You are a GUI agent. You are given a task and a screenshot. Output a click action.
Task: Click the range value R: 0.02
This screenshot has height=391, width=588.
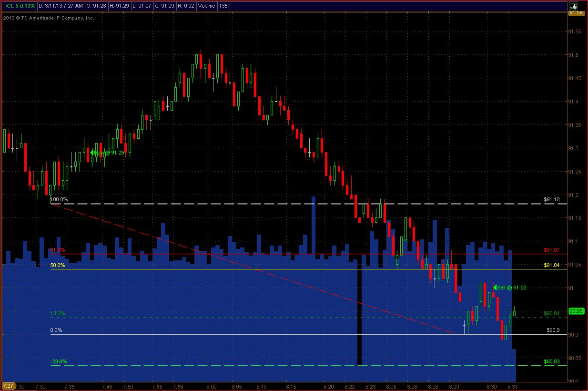click(x=187, y=6)
